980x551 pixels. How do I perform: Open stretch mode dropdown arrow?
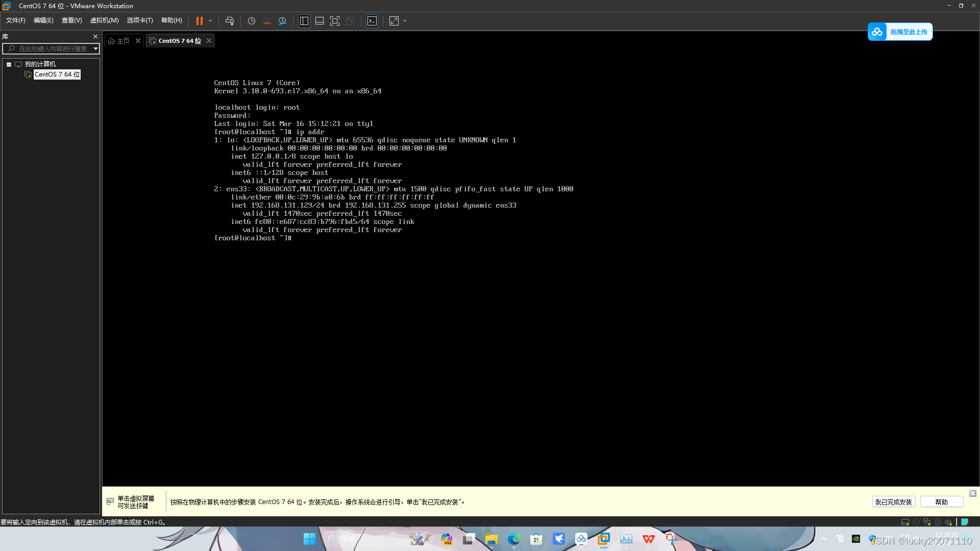(x=405, y=21)
